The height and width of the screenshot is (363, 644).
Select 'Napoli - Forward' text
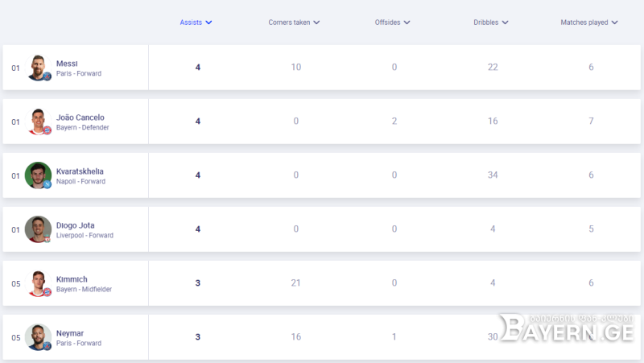[80, 181]
